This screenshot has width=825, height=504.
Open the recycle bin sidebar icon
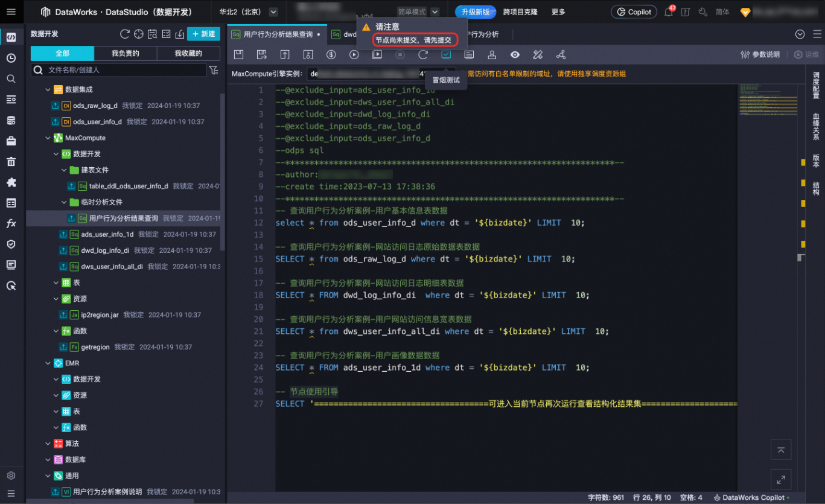11,162
